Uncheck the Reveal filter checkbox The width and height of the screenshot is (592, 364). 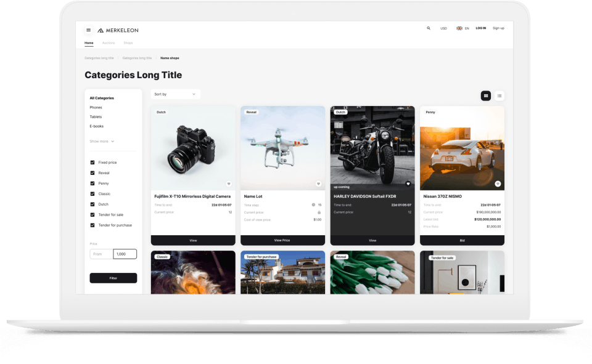92,173
